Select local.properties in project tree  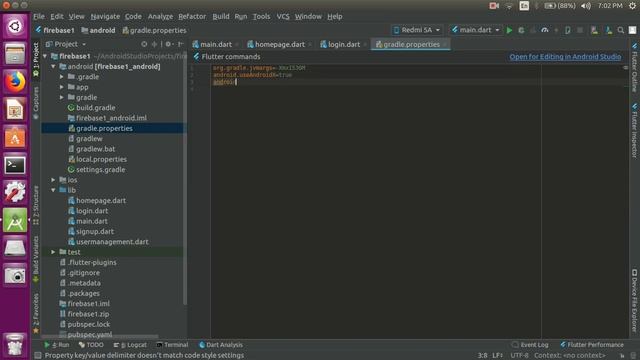click(101, 159)
